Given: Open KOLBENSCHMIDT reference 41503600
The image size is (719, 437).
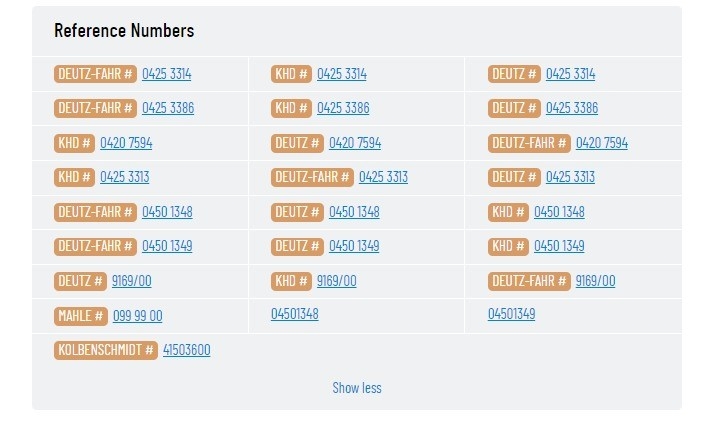Looking at the screenshot, I should [187, 350].
